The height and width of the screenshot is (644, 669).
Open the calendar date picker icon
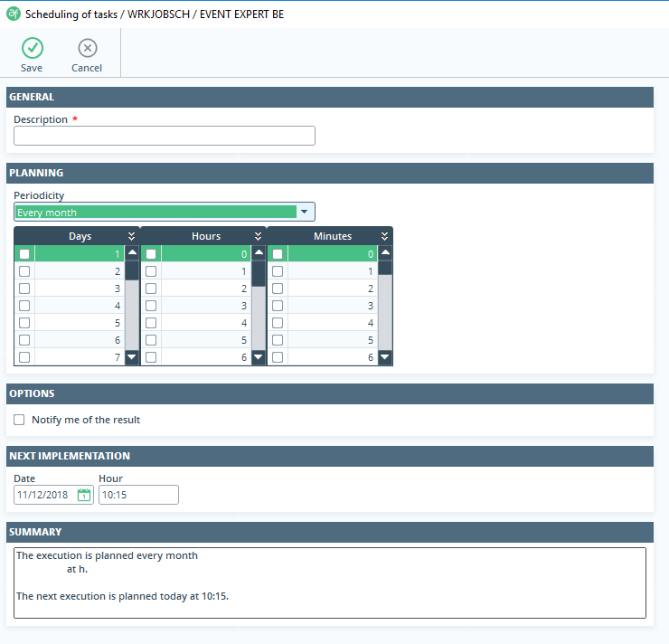[x=84, y=495]
